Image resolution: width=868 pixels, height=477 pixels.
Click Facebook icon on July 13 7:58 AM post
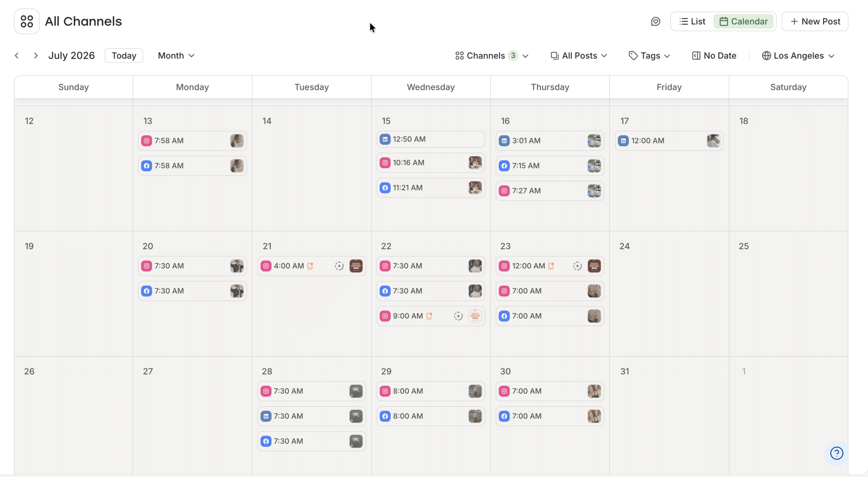pos(146,166)
